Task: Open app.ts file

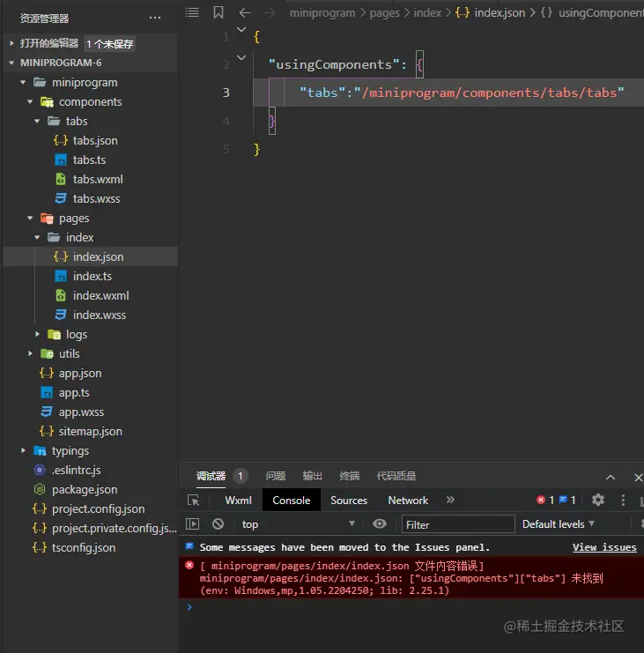Action: 74,392
